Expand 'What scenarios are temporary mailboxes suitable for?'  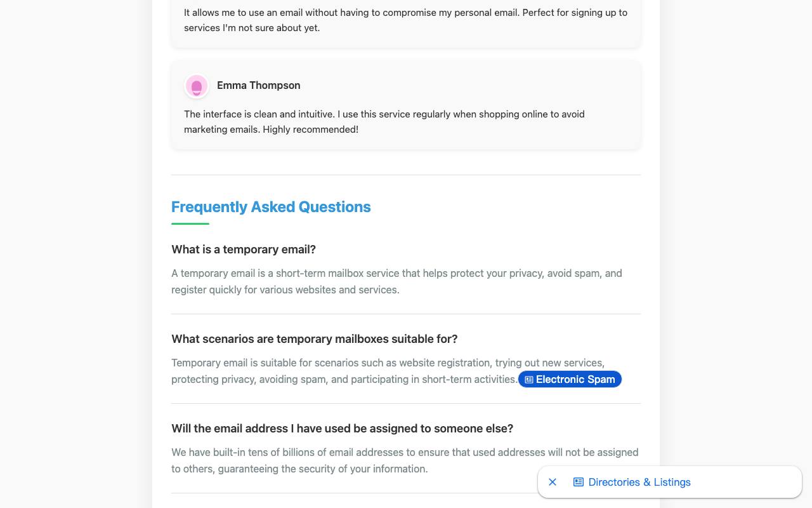315,339
